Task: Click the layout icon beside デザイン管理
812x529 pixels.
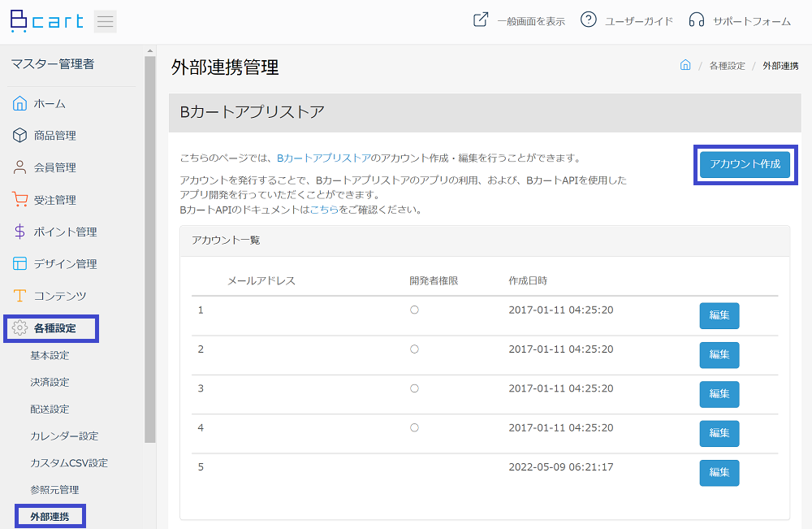Action: coord(19,264)
